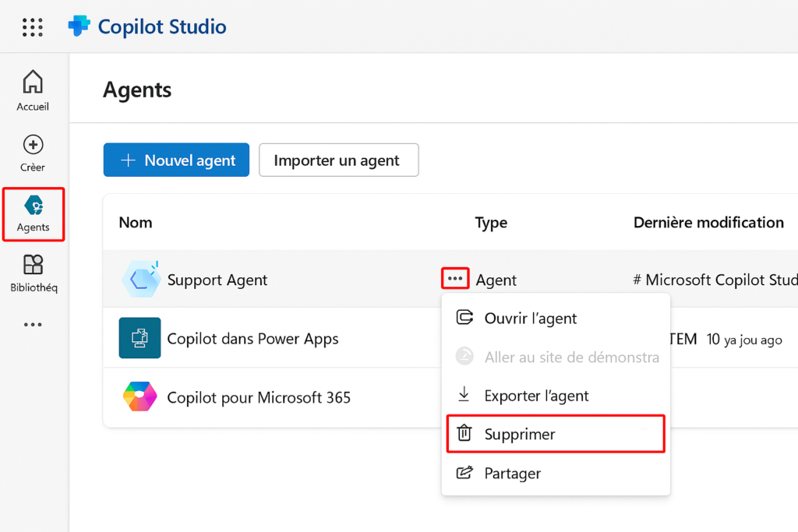Click the Copilot pour Microsoft 365 icon
This screenshot has height=532, width=798.
(140, 397)
